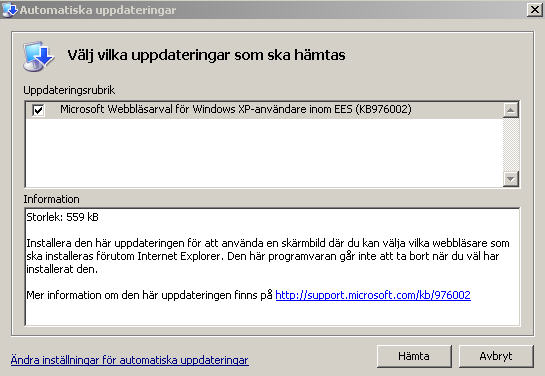Select the Microsoft Webbläsarval KB976002 row
Viewport: 545px width, 376px height.
265,110
